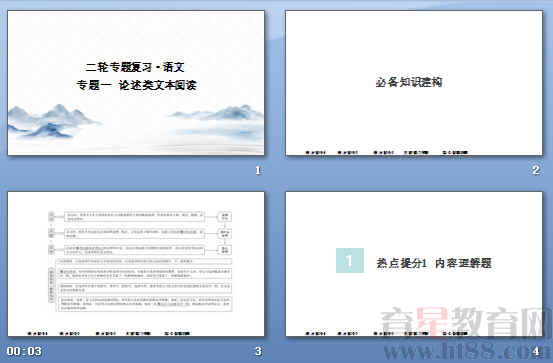Click the slide number 2 label
This screenshot has height=363, width=553.
tap(536, 170)
